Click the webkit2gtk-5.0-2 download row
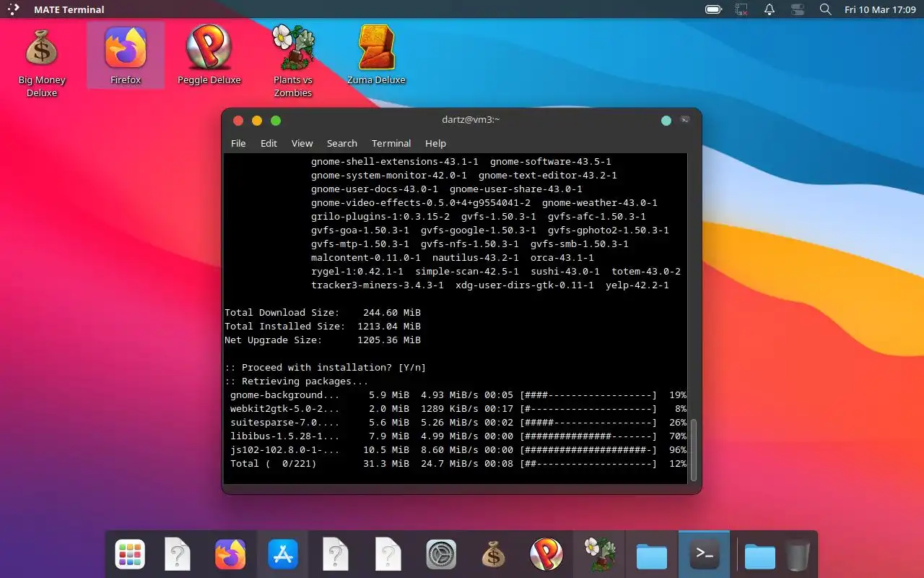The width and height of the screenshot is (924, 578). [458, 409]
